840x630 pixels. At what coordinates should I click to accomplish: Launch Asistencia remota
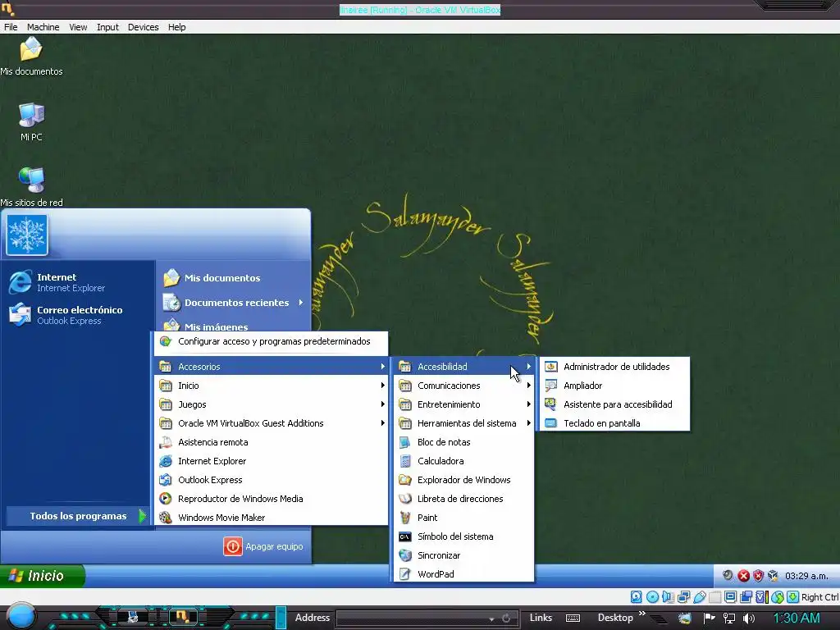[271, 442]
